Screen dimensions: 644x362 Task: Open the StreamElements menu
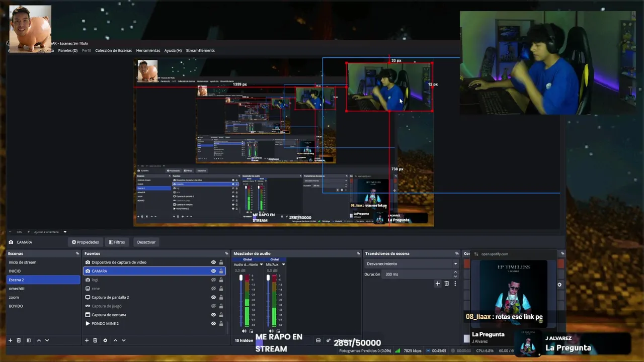200,50
